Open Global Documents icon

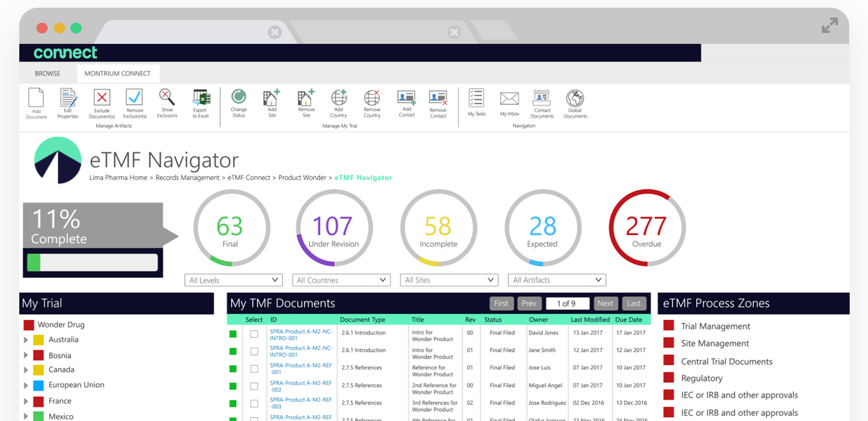pyautogui.click(x=575, y=99)
